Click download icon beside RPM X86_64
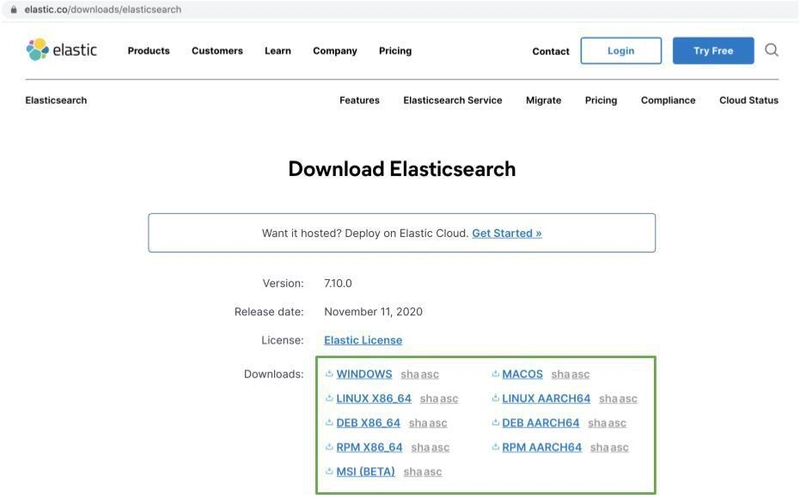Screen dimensions: 800x499 (329, 447)
